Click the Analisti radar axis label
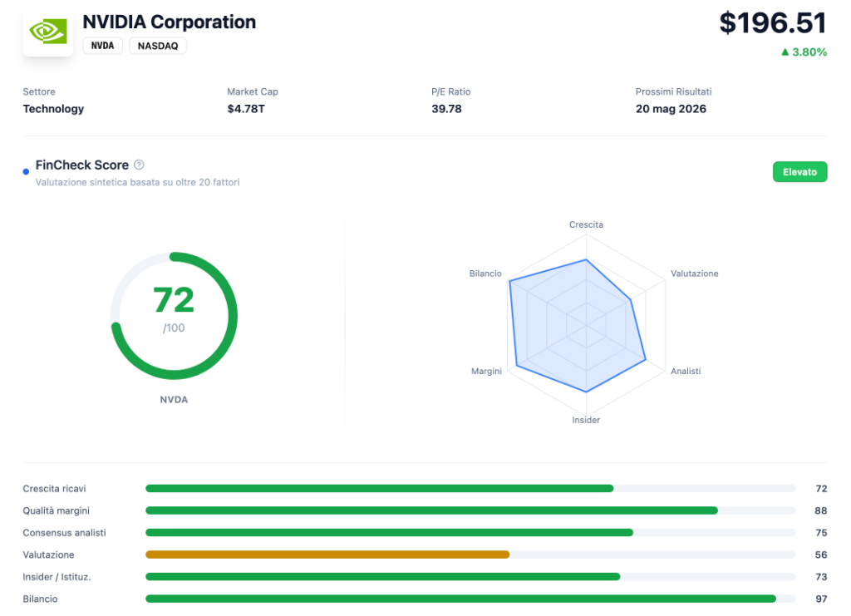 click(x=686, y=372)
